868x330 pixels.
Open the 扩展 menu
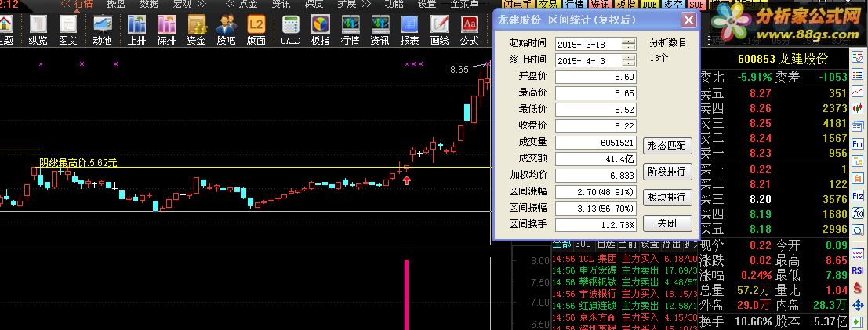(347, 5)
